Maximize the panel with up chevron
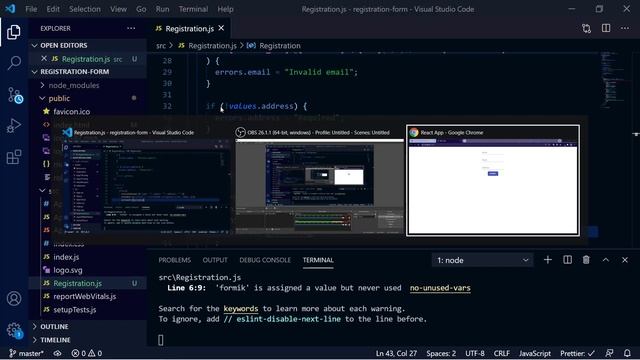The image size is (640, 360). click(606, 260)
